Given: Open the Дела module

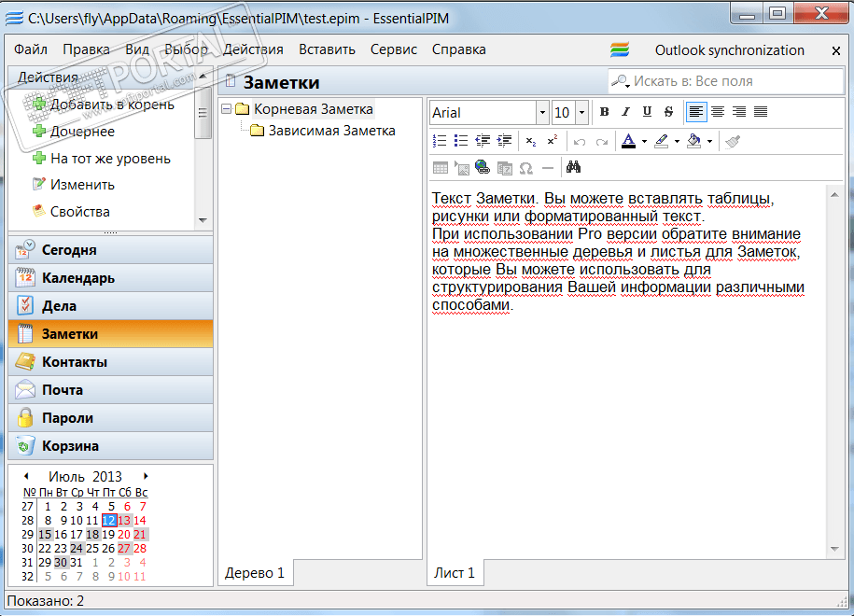Looking at the screenshot, I should (110, 306).
